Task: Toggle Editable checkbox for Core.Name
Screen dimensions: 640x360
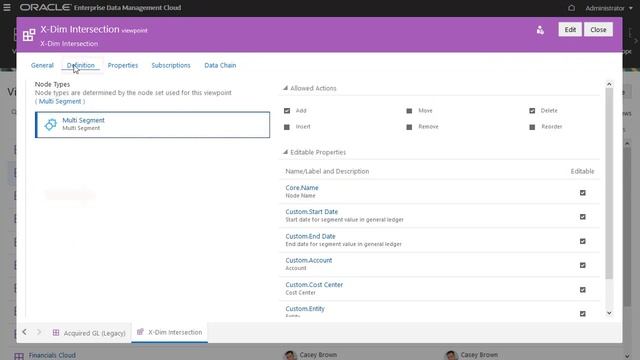Action: tap(582, 193)
